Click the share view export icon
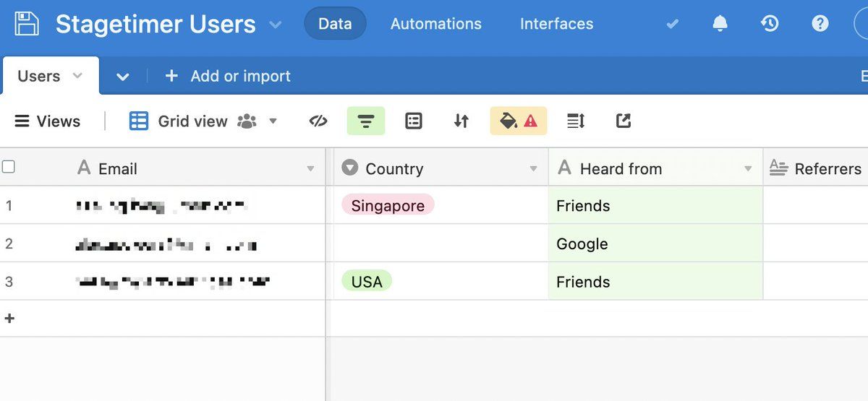This screenshot has height=401, width=868. [624, 121]
